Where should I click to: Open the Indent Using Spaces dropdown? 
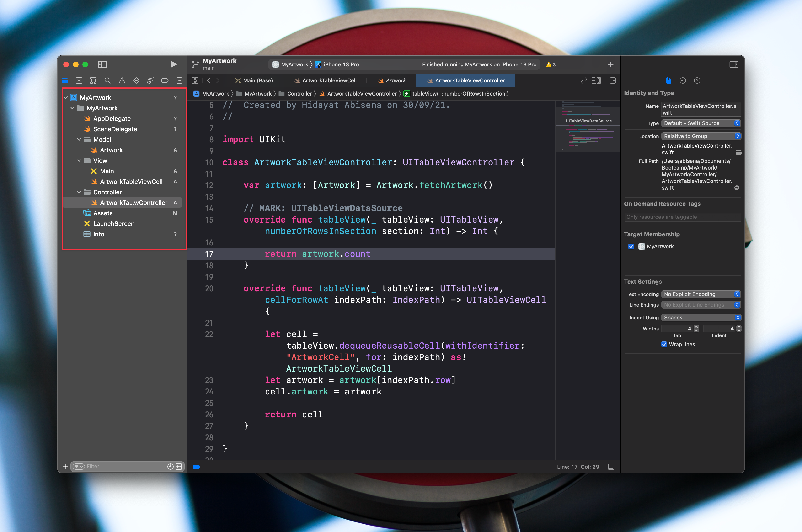[x=701, y=318]
